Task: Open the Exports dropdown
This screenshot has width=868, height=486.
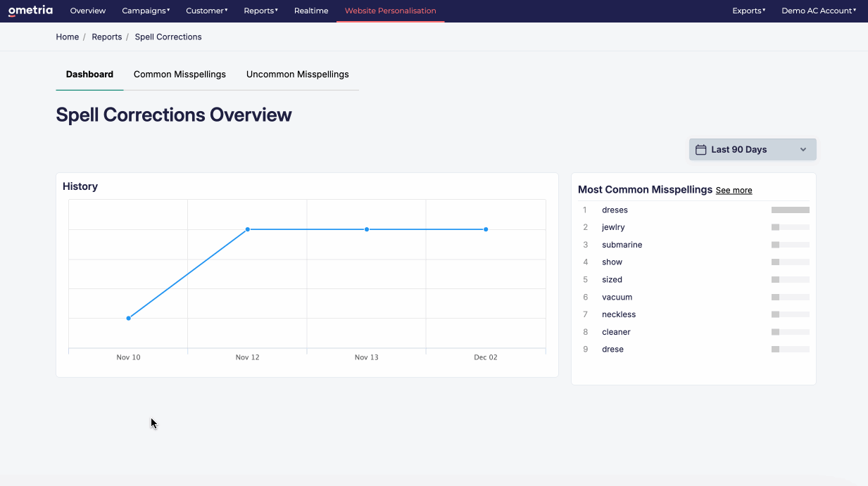Action: [x=748, y=11]
